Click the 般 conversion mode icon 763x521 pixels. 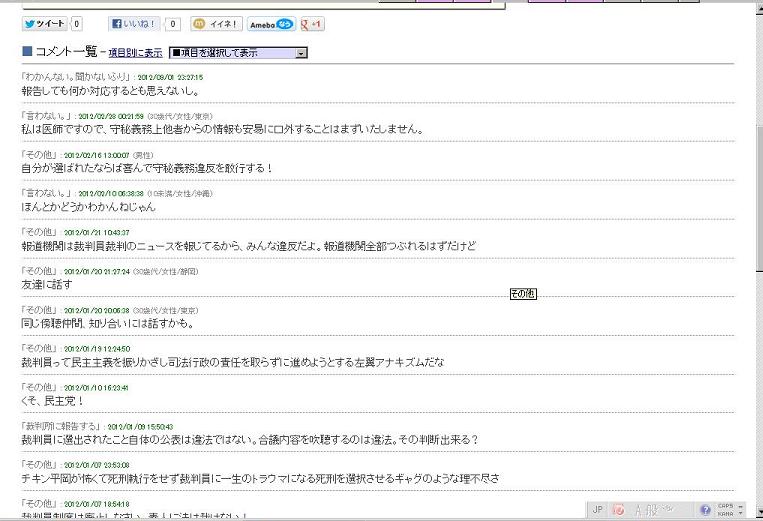pyautogui.click(x=652, y=510)
